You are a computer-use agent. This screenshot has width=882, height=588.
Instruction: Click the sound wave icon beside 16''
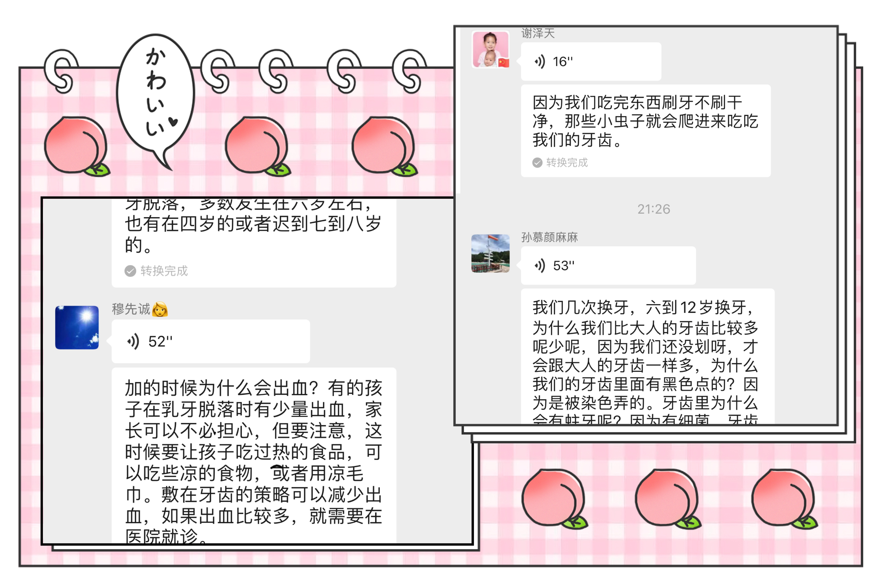tap(540, 61)
